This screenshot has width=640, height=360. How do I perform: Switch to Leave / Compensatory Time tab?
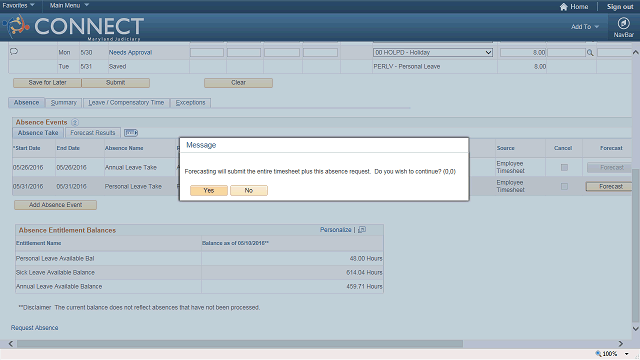pyautogui.click(x=126, y=102)
